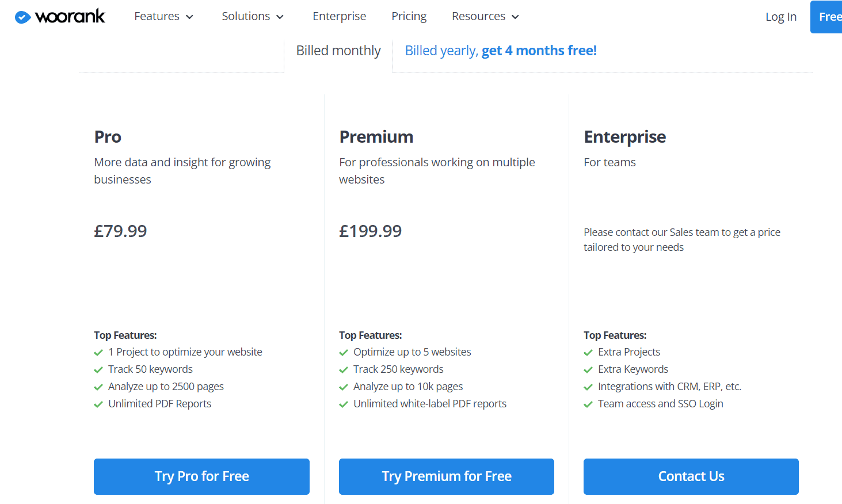Viewport: 842px width, 504px height.
Task: Switch to Billed monthly tab
Action: tap(338, 51)
